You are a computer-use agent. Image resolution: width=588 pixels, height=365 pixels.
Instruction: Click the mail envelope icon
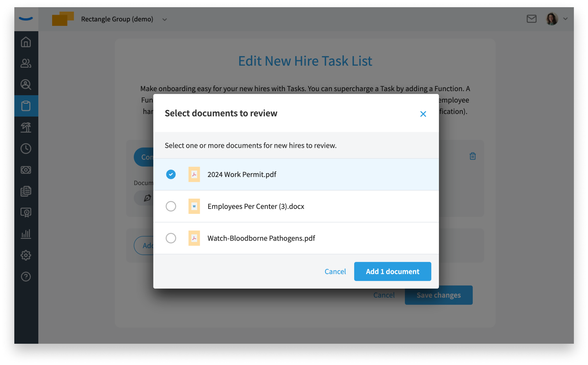click(531, 19)
